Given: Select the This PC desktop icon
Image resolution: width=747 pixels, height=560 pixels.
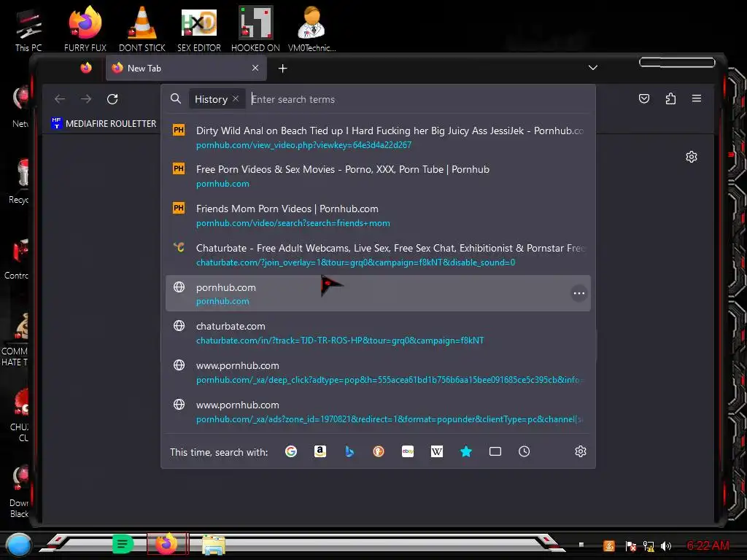Looking at the screenshot, I should pyautogui.click(x=28, y=29).
